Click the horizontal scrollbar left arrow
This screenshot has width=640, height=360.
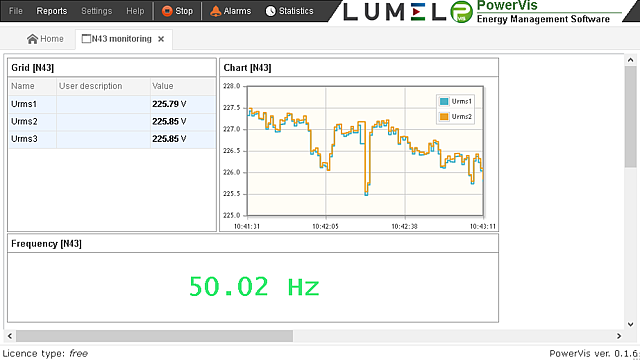10,336
